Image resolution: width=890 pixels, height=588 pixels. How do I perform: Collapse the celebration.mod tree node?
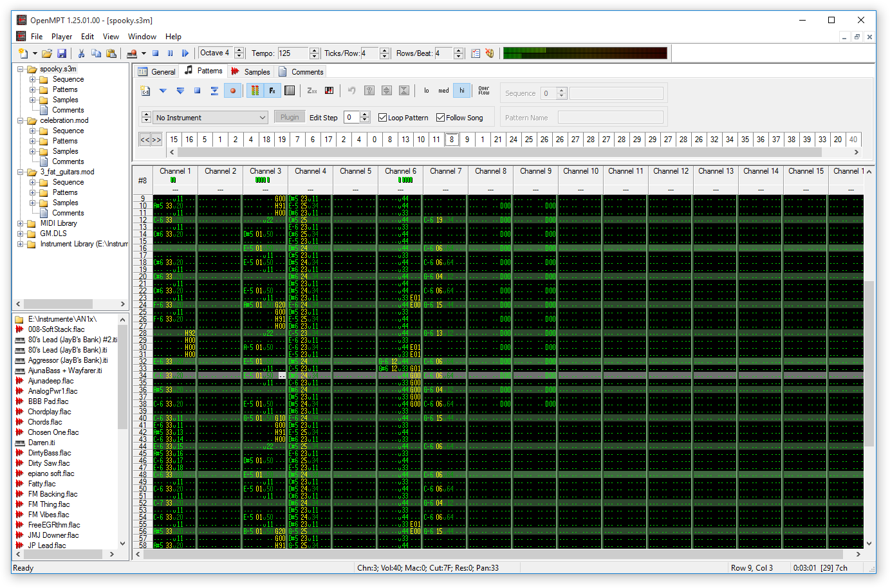click(21, 120)
